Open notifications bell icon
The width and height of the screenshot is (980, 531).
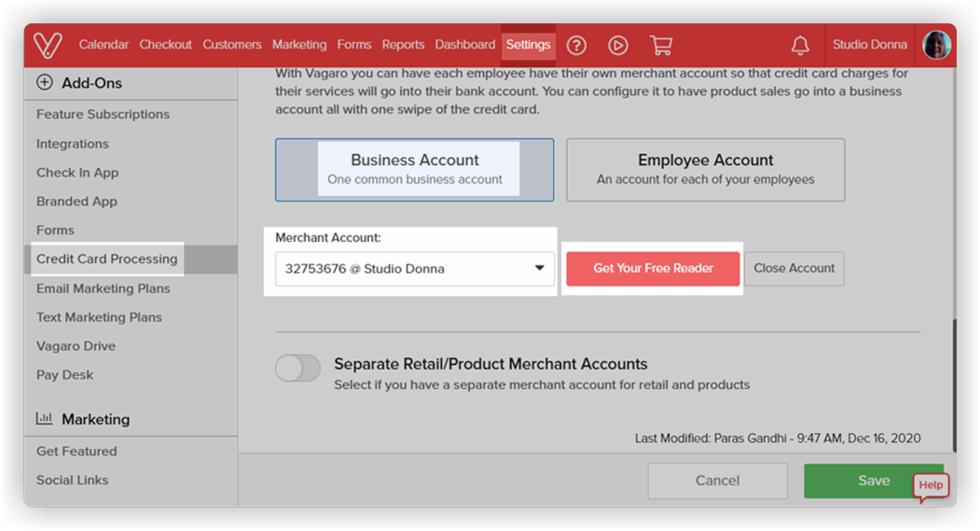800,45
